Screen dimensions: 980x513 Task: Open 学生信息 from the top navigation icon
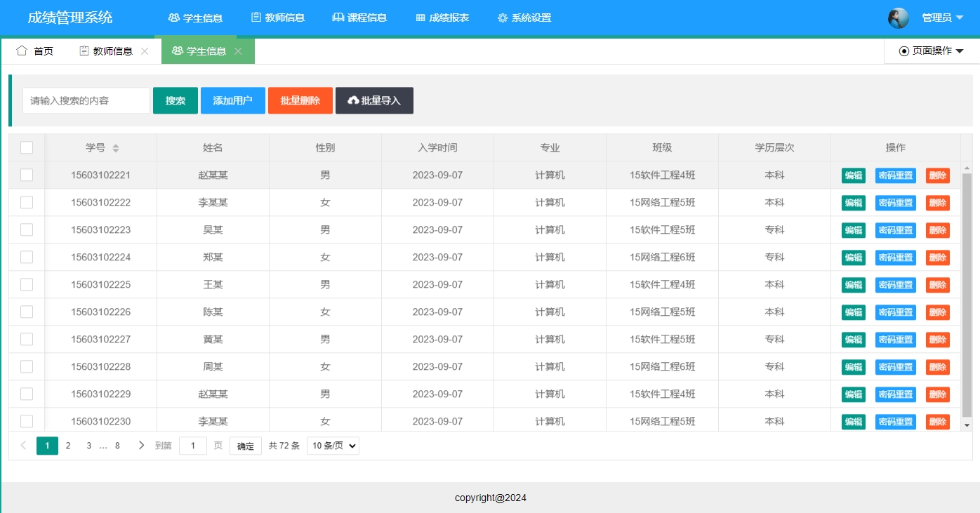(173, 18)
